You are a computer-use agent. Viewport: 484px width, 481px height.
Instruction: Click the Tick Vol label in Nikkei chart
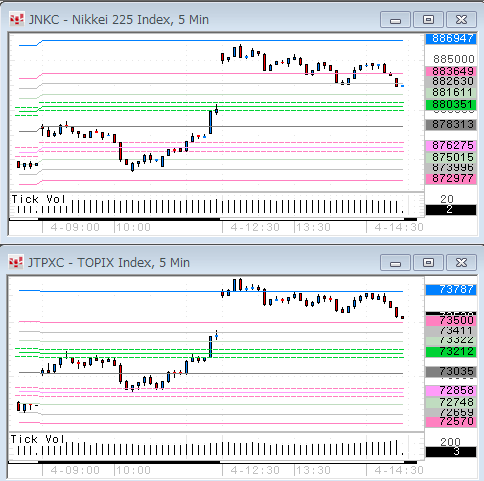(38, 199)
